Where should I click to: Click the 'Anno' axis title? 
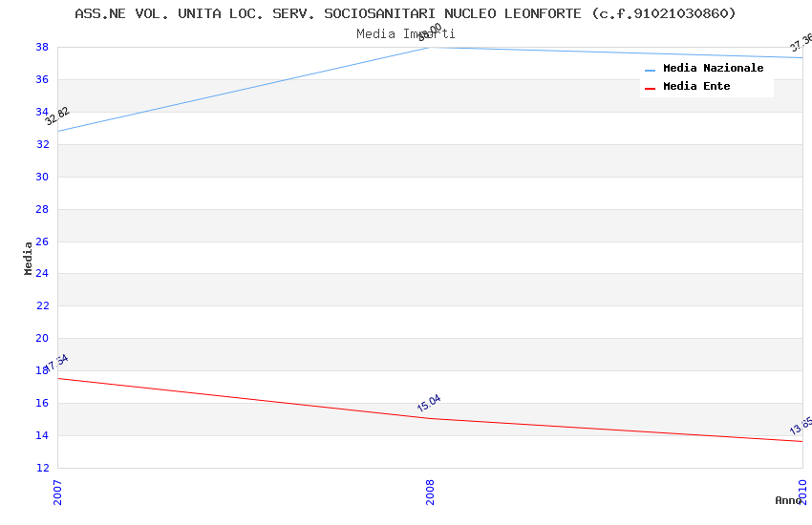pyautogui.click(x=788, y=500)
